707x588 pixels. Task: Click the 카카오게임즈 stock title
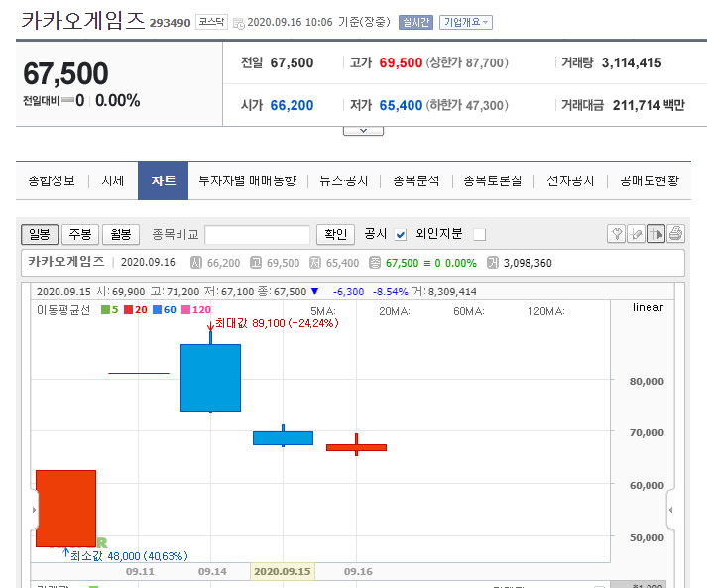(83, 21)
